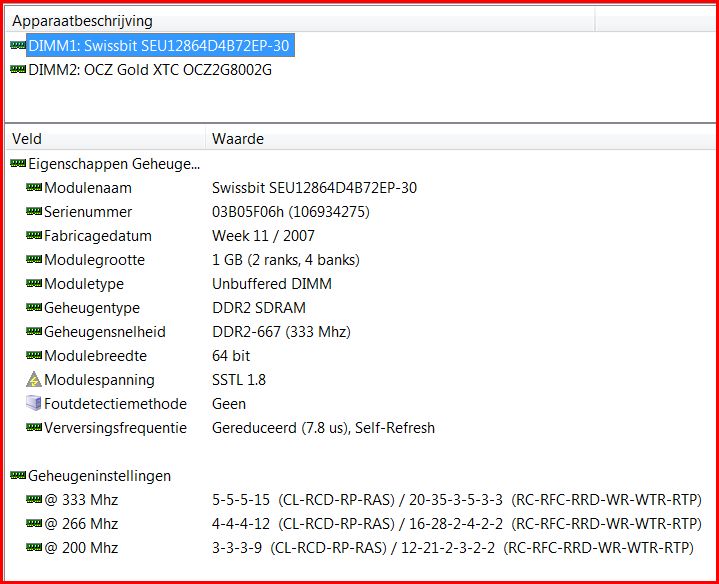Click the value 1 GB (2 ranks, 4 banks)
719x584 pixels.
286,260
